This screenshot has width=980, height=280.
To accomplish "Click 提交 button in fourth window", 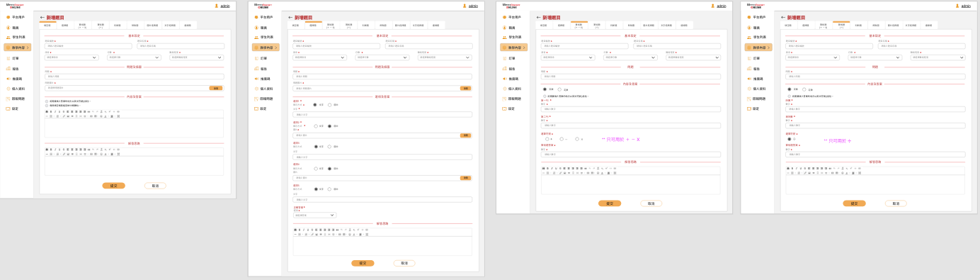I will (x=854, y=203).
